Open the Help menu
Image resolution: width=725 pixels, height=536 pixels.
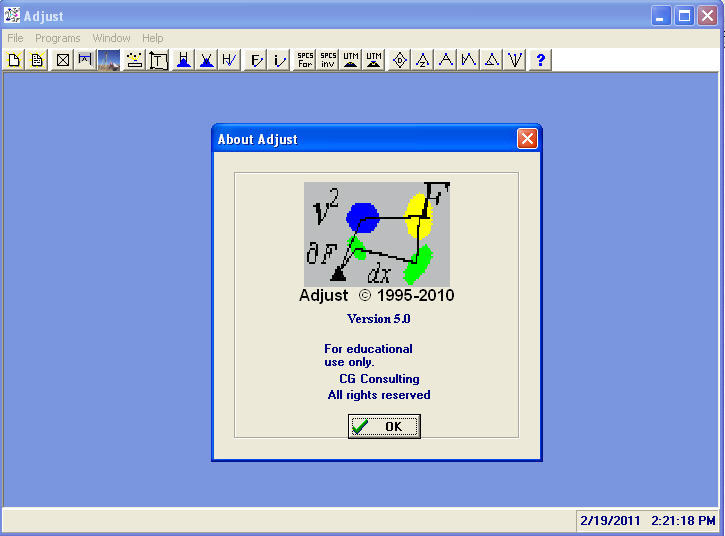coord(153,38)
